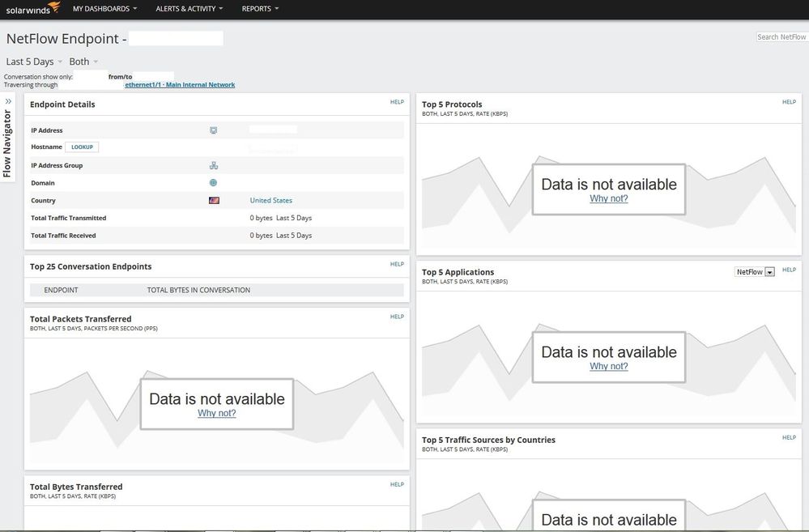Click Why not? in Top 5 Protocols

click(x=609, y=198)
